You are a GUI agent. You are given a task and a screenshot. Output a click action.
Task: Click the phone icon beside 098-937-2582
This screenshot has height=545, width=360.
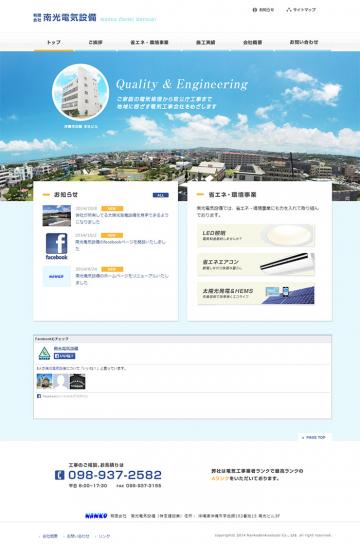point(59,475)
